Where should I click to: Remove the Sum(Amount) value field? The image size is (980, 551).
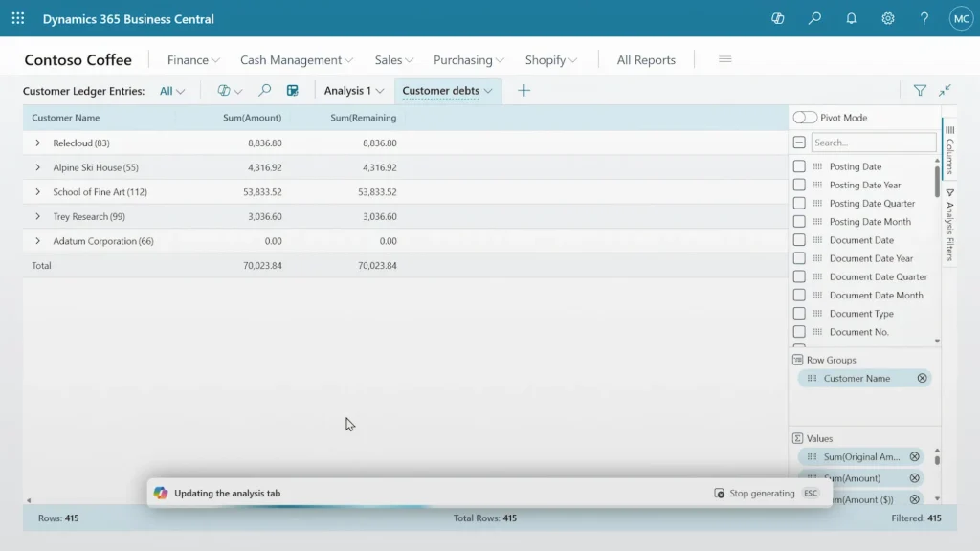coord(914,477)
